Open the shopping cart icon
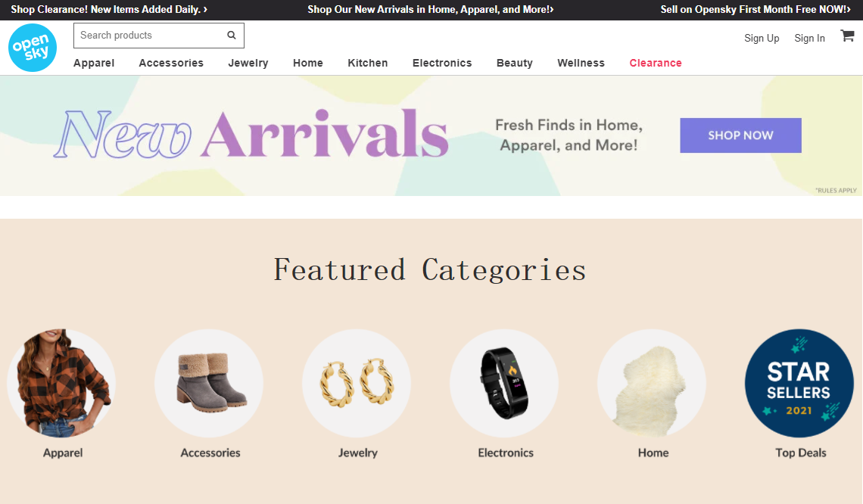Screen dimensions: 863x504 pos(847,36)
